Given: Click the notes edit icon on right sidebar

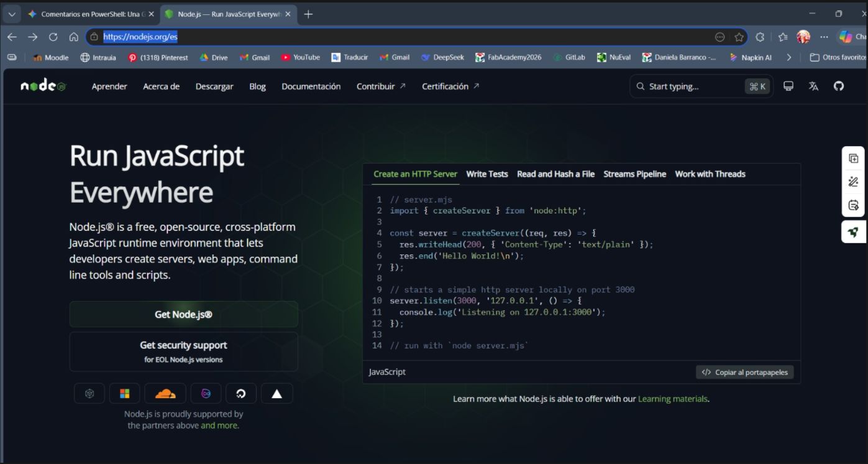Looking at the screenshot, I should click(x=853, y=205).
